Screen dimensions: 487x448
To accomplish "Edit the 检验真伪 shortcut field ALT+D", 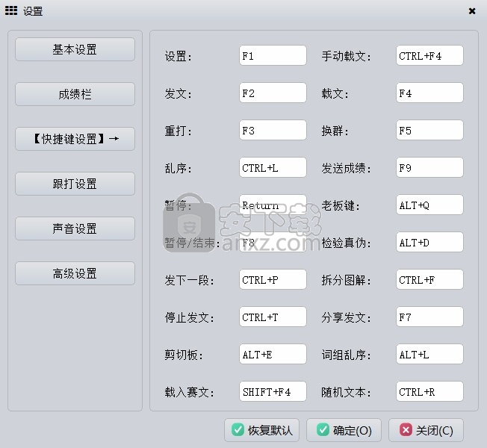I will (429, 242).
